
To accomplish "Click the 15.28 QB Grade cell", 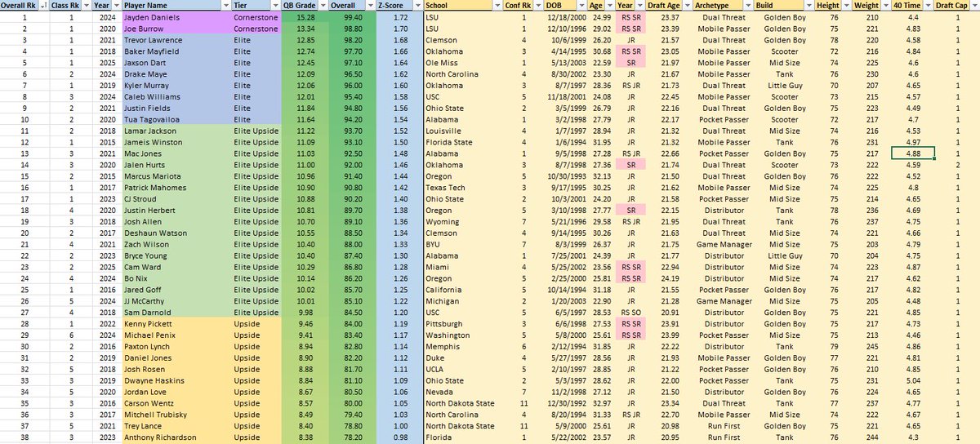I will (306, 16).
